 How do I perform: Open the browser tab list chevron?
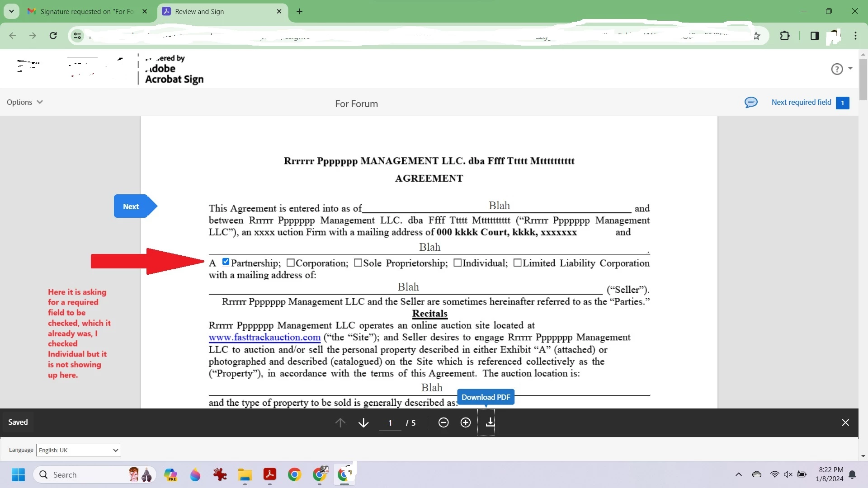tap(11, 11)
